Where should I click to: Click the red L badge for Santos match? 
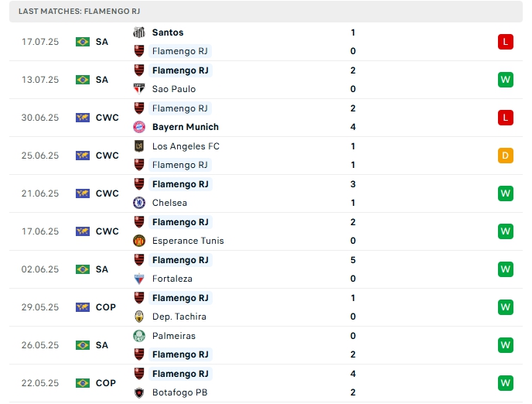click(506, 42)
